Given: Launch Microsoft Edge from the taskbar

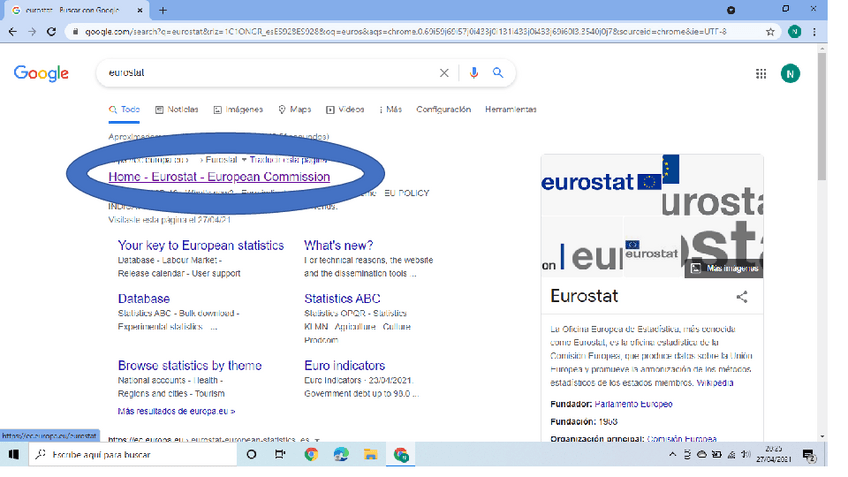Looking at the screenshot, I should [341, 454].
